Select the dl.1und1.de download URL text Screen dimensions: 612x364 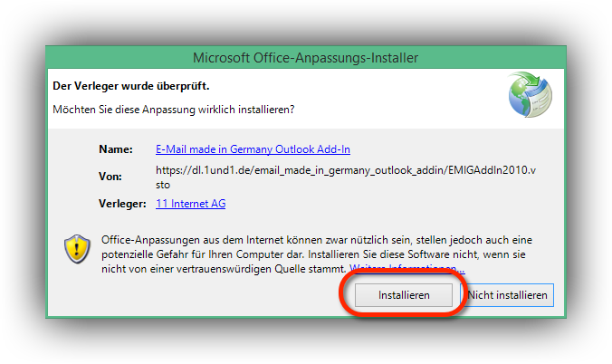(x=346, y=177)
